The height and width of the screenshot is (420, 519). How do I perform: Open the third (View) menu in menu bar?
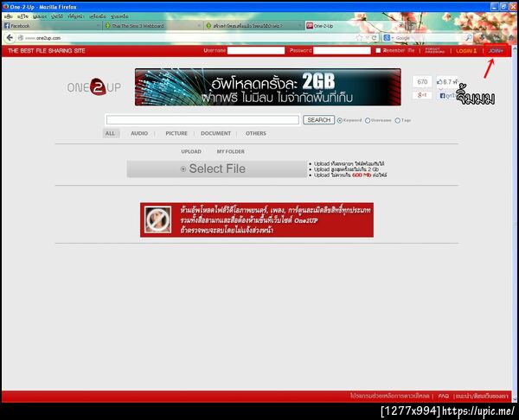click(x=40, y=16)
